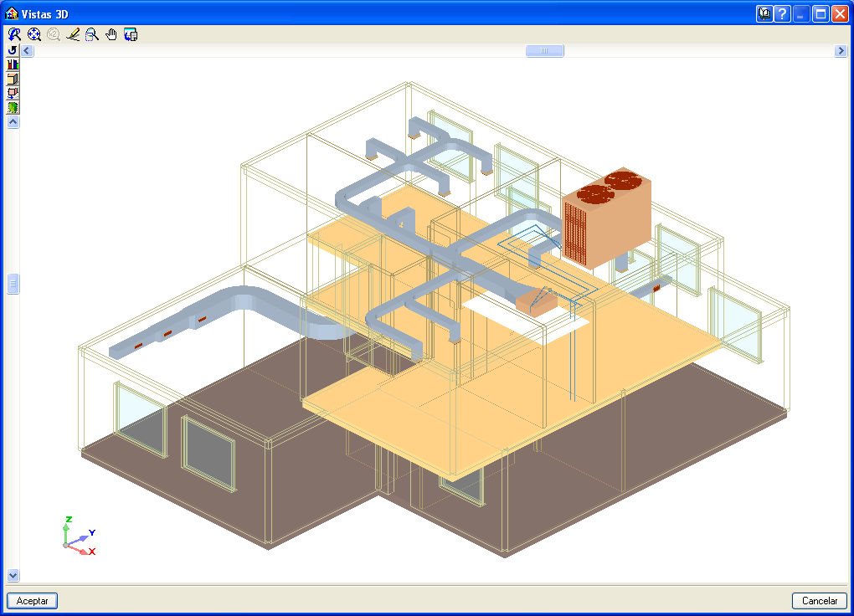Click the right arrow of the horizontal scrollbar
The height and width of the screenshot is (616, 854).
[x=841, y=50]
